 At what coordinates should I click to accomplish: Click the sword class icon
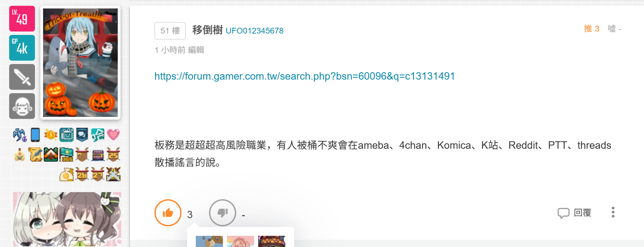pyautogui.click(x=22, y=77)
